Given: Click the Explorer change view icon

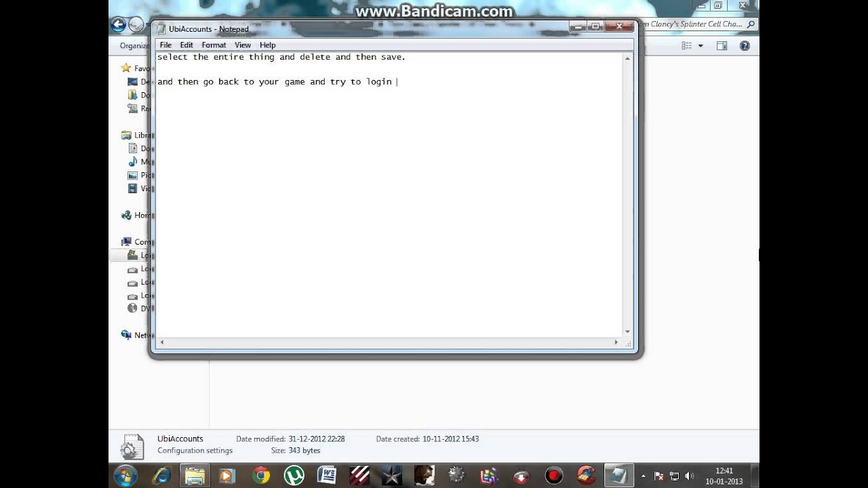Looking at the screenshot, I should [687, 45].
